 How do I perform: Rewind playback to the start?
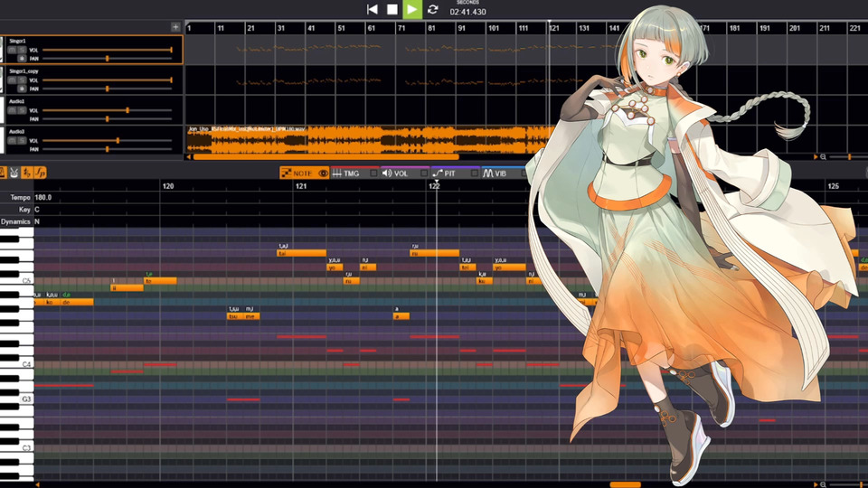click(372, 9)
